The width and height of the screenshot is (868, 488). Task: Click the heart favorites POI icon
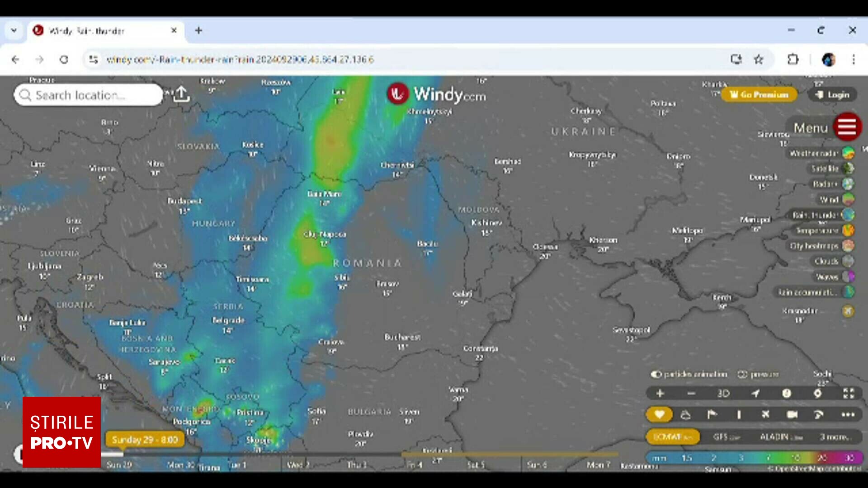point(659,414)
